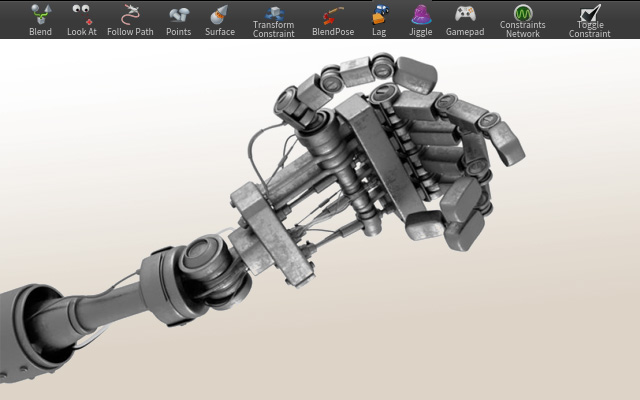Select the BlendPose shelf tool
Viewport: 640px width, 400px height.
click(333, 20)
